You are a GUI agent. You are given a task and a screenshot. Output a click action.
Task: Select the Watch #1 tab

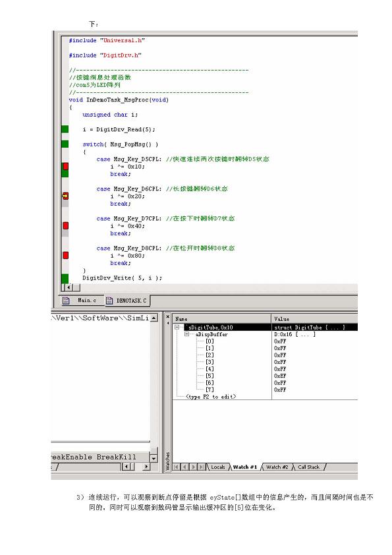click(245, 467)
